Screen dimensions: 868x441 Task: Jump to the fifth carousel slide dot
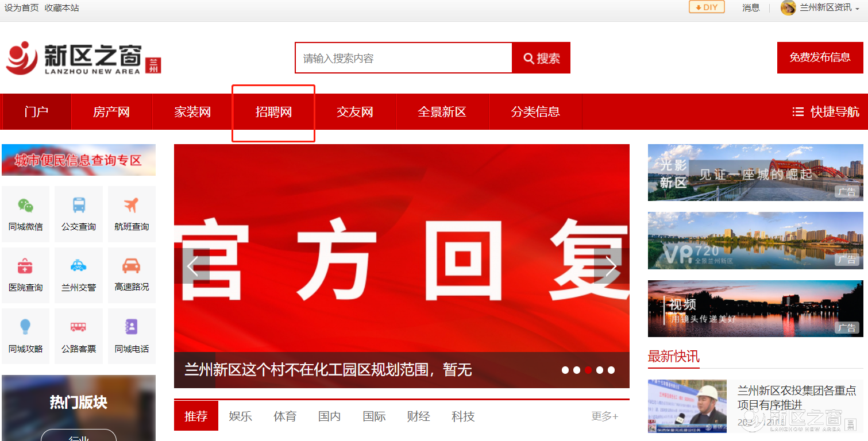[611, 370]
